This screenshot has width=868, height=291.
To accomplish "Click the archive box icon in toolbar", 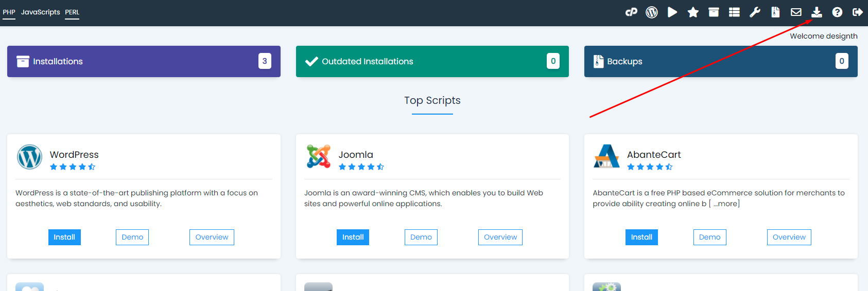I will [714, 12].
